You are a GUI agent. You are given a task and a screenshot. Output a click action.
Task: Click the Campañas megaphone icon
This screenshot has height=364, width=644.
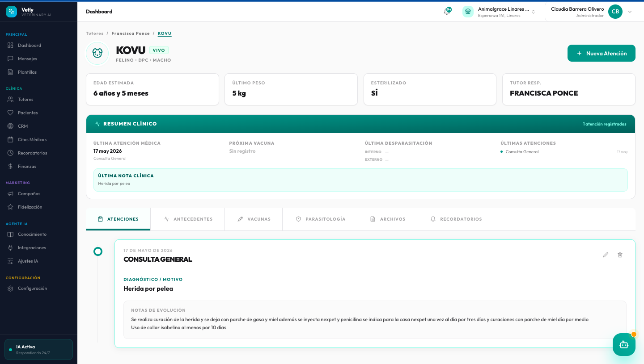pyautogui.click(x=10, y=193)
